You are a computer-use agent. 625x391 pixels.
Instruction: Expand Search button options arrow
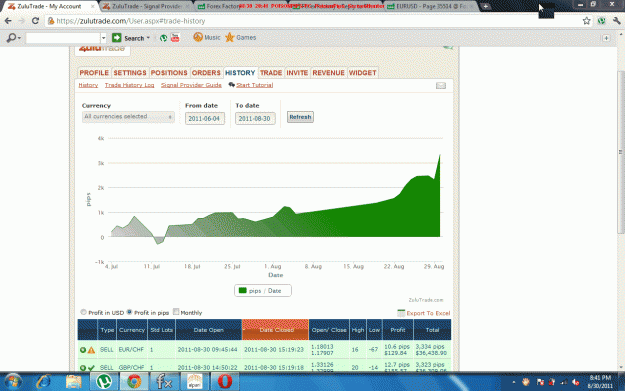[148, 38]
